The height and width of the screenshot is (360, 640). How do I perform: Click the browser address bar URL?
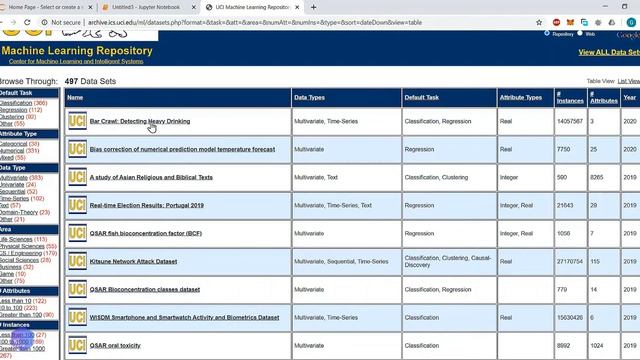[255, 22]
